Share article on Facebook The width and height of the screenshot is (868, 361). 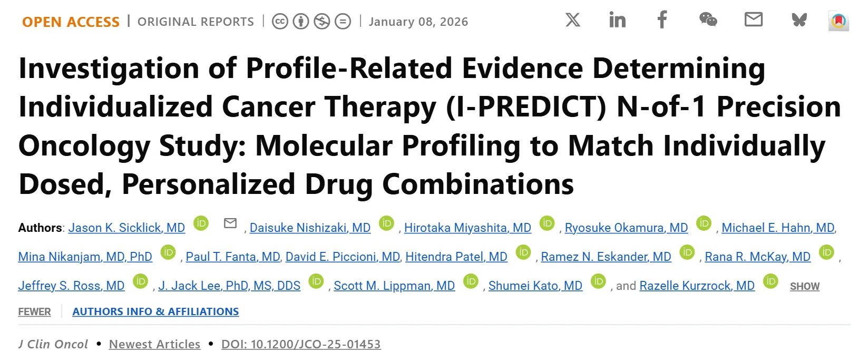click(x=662, y=20)
